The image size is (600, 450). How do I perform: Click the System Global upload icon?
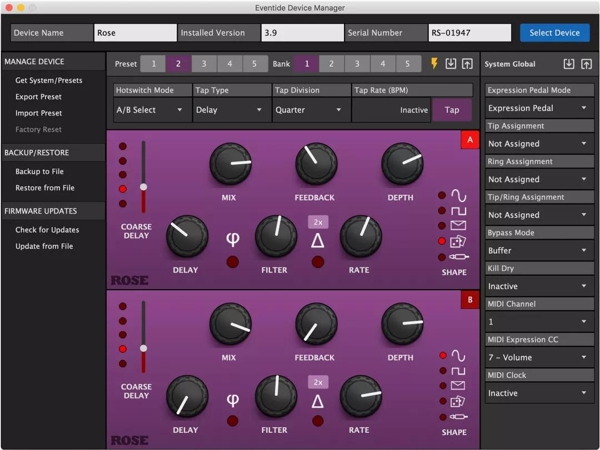586,64
